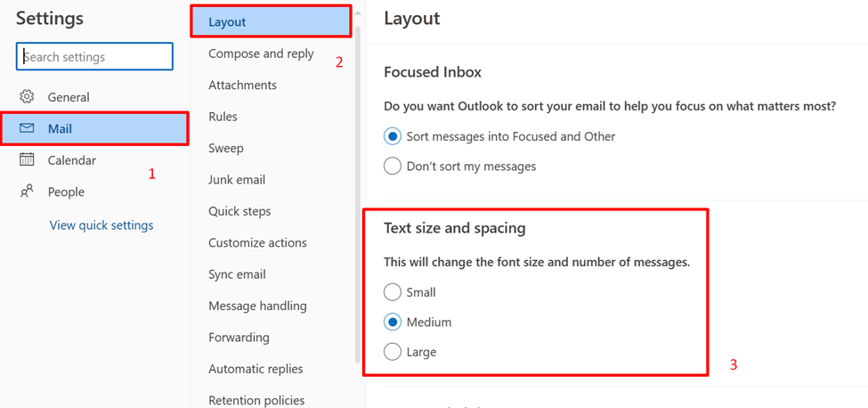This screenshot has height=408, width=868.
Task: Open Junk email settings
Action: click(237, 180)
